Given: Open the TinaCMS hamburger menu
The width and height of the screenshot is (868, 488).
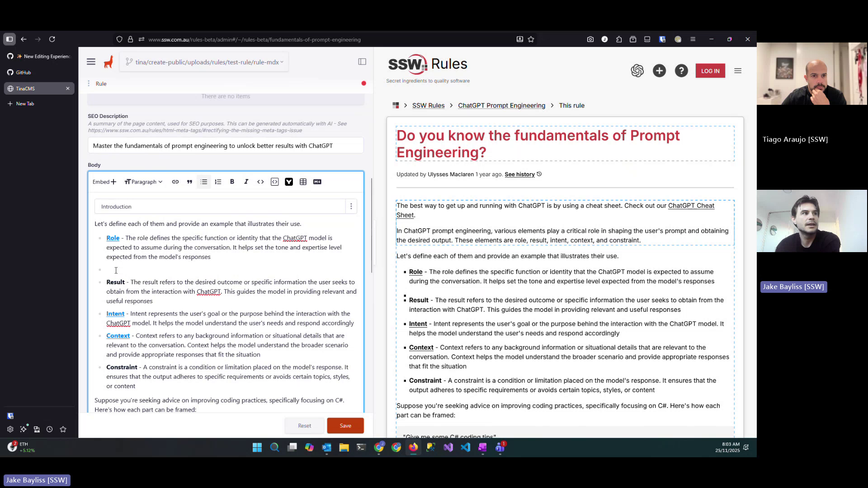Looking at the screenshot, I should (x=91, y=62).
